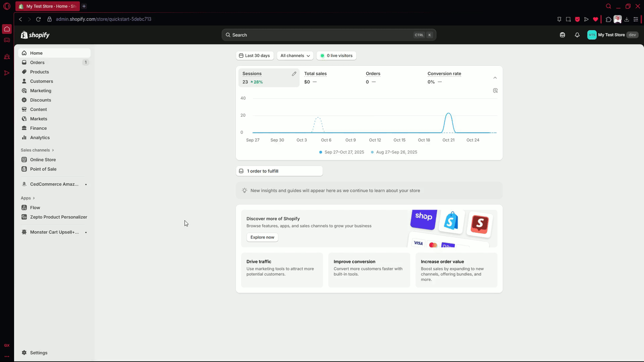Click the red ad blocker shield

(577, 19)
